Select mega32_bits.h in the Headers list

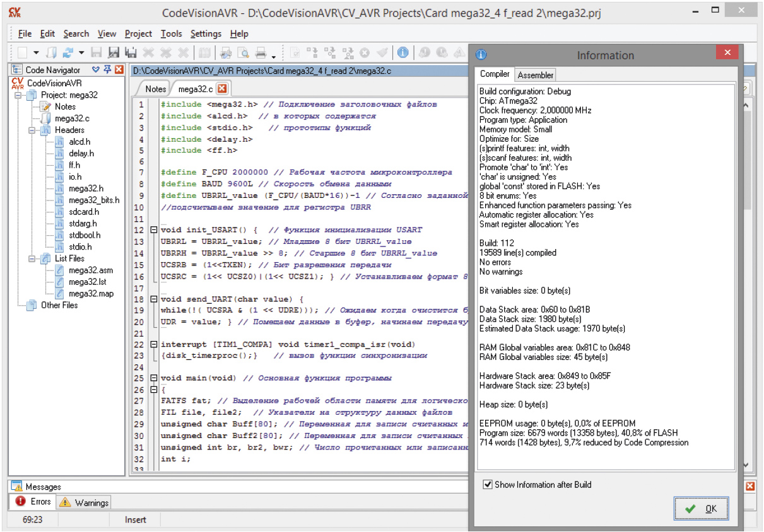(x=94, y=200)
